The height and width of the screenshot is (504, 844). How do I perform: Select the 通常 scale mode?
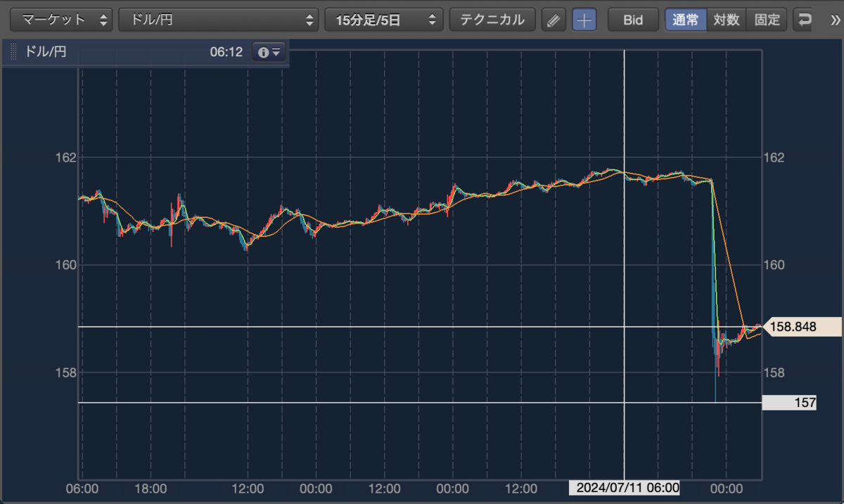[686, 20]
